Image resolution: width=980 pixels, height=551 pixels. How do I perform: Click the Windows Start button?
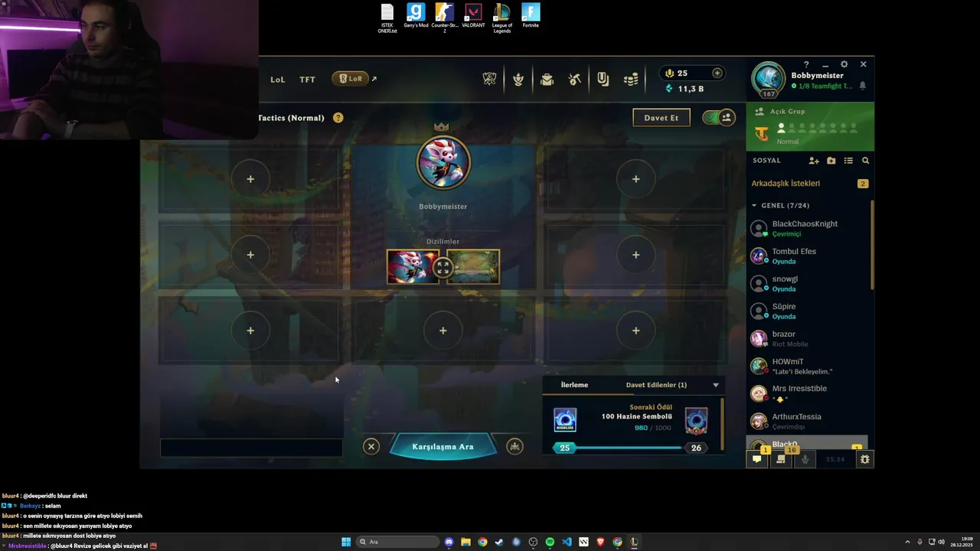click(x=346, y=542)
